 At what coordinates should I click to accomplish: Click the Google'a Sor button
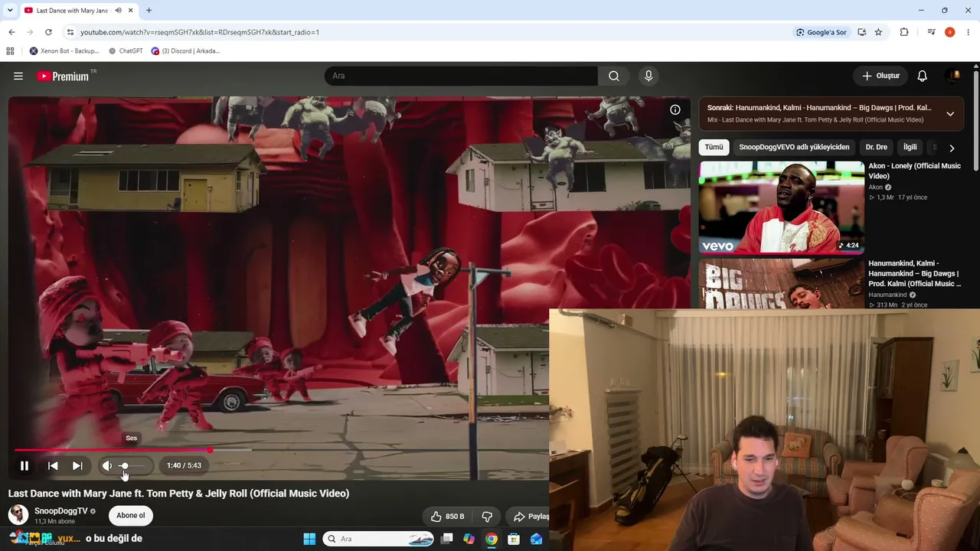[x=822, y=32]
